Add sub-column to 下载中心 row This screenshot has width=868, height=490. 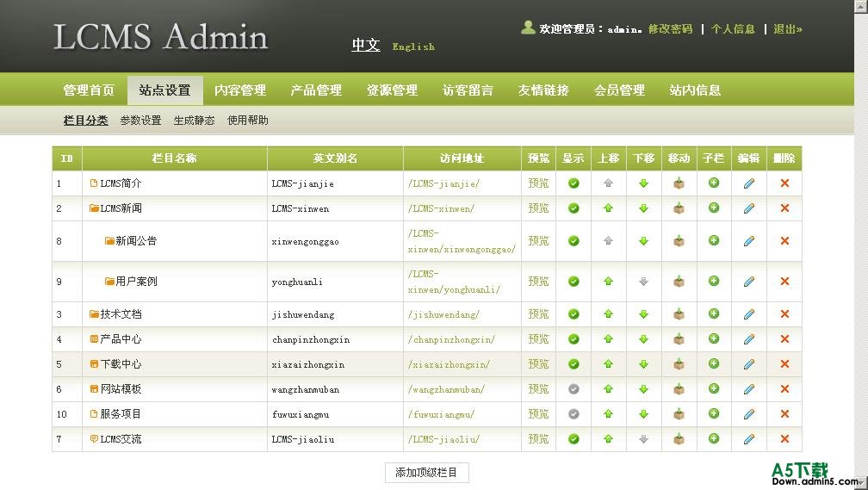pyautogui.click(x=714, y=363)
